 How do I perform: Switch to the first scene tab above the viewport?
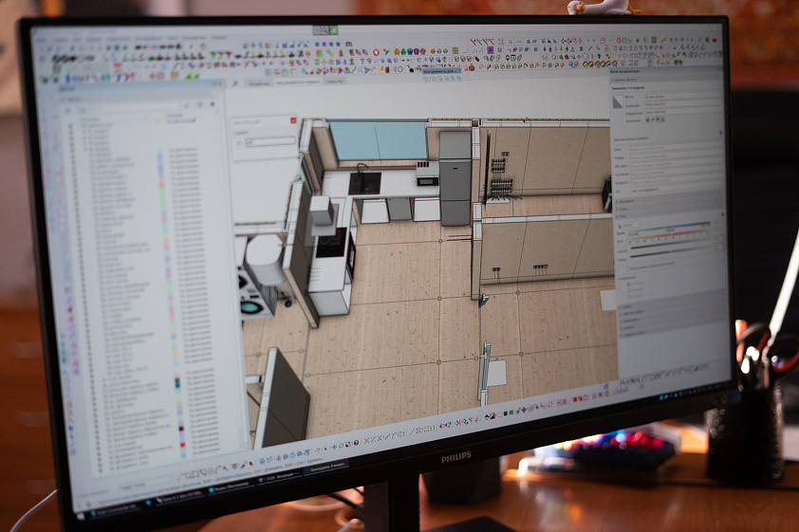[259, 83]
